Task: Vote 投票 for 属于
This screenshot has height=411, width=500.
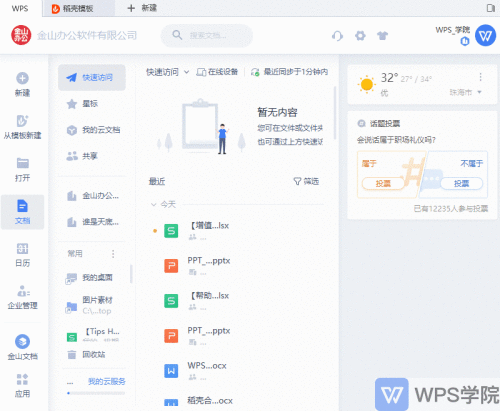Action: (383, 184)
